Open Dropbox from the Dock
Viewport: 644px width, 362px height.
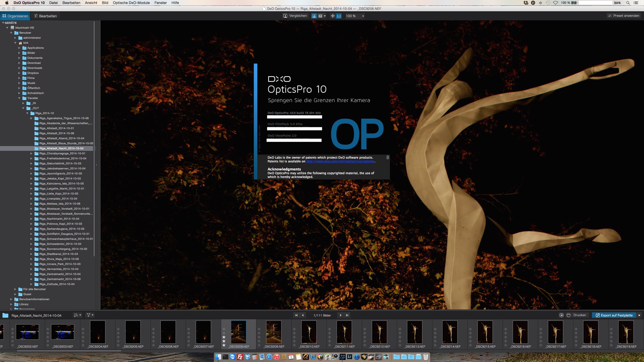[247, 357]
